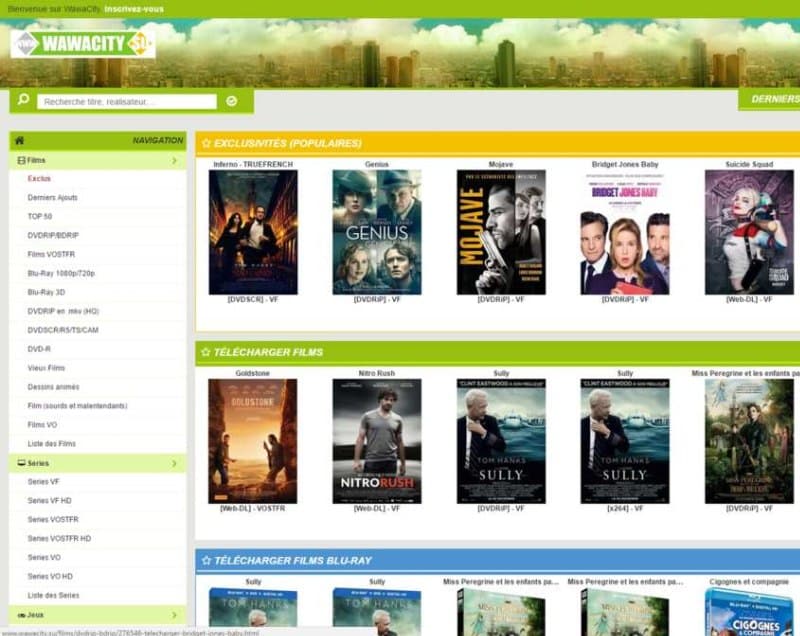Select Blu-Ray 1080p/720p category

pyautogui.click(x=61, y=273)
